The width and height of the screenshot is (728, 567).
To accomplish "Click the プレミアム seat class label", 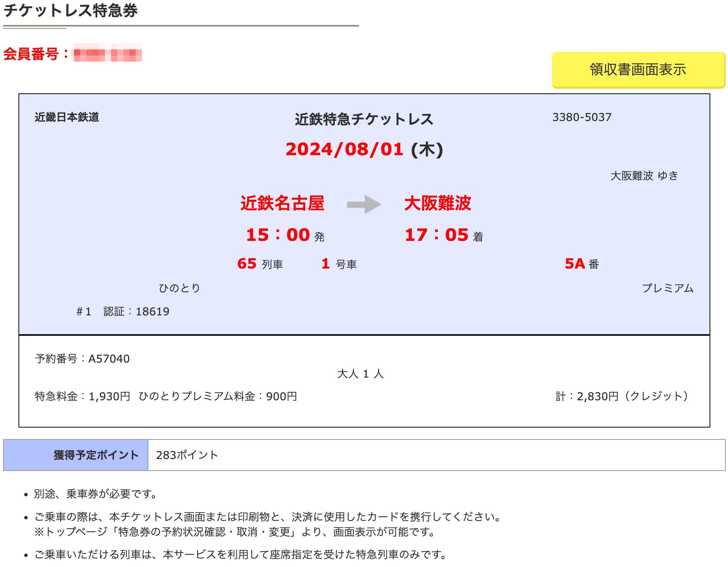I will click(x=668, y=288).
